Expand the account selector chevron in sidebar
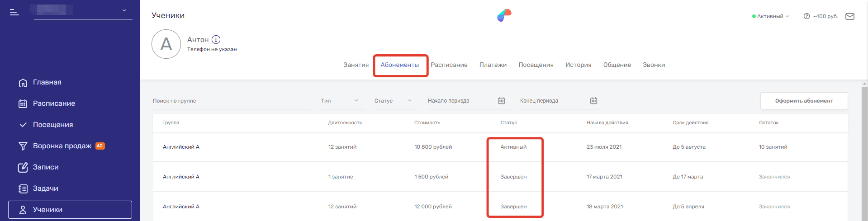868x221 pixels. pyautogui.click(x=124, y=10)
